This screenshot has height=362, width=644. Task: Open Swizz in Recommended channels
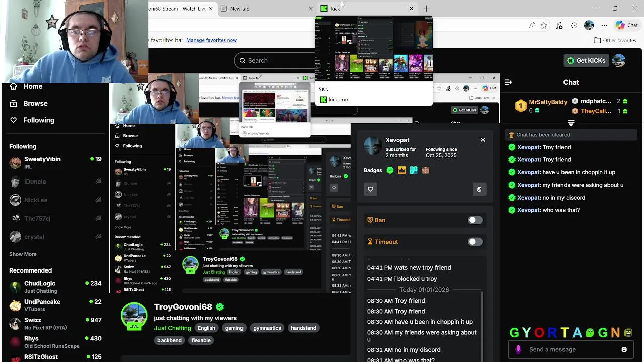coord(55,323)
